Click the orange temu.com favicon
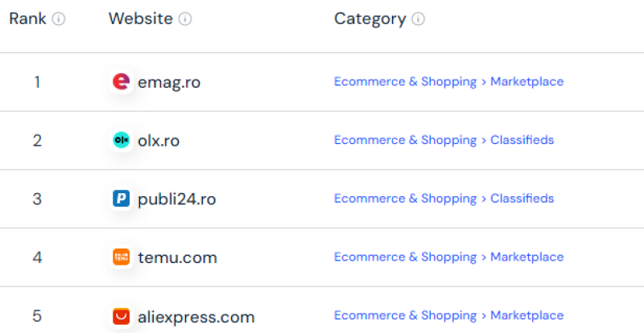 121,257
